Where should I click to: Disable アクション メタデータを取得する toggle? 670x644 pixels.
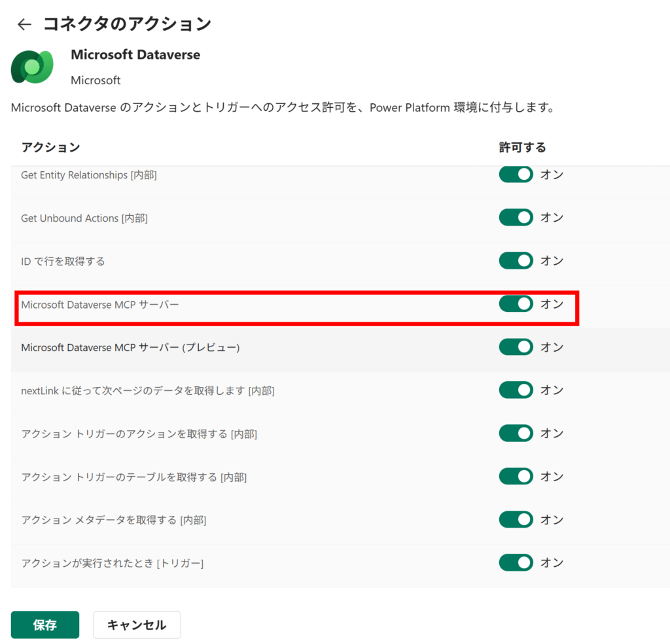pyautogui.click(x=516, y=520)
